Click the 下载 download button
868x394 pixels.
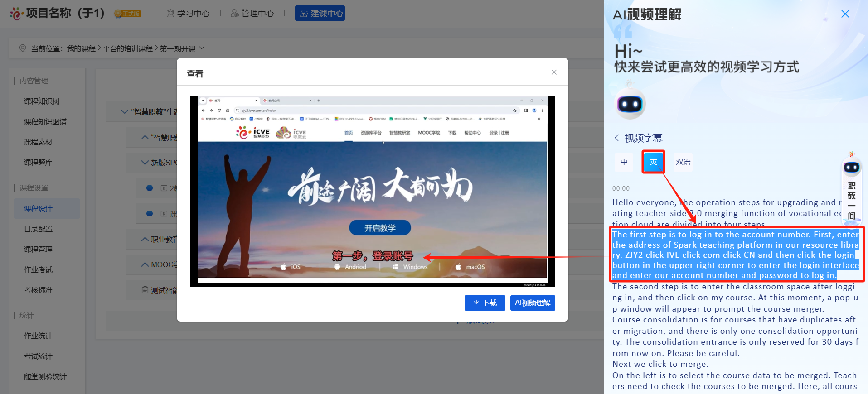point(485,303)
